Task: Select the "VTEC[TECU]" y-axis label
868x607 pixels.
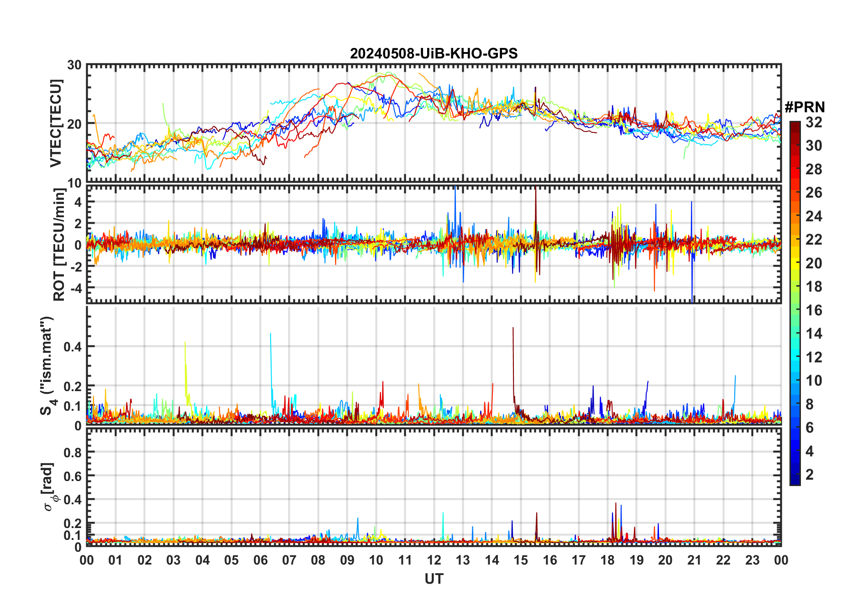Action: click(x=56, y=123)
